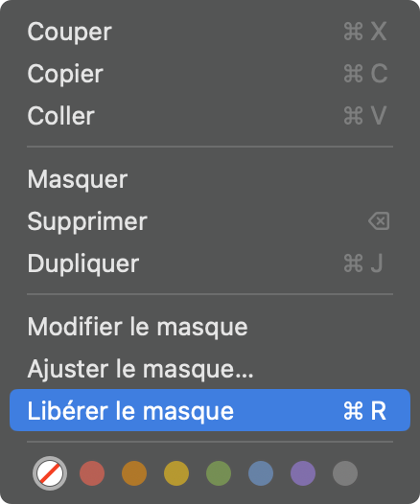This screenshot has height=504, width=420.
Task: Choose Couper from the context menu
Action: pos(210,32)
